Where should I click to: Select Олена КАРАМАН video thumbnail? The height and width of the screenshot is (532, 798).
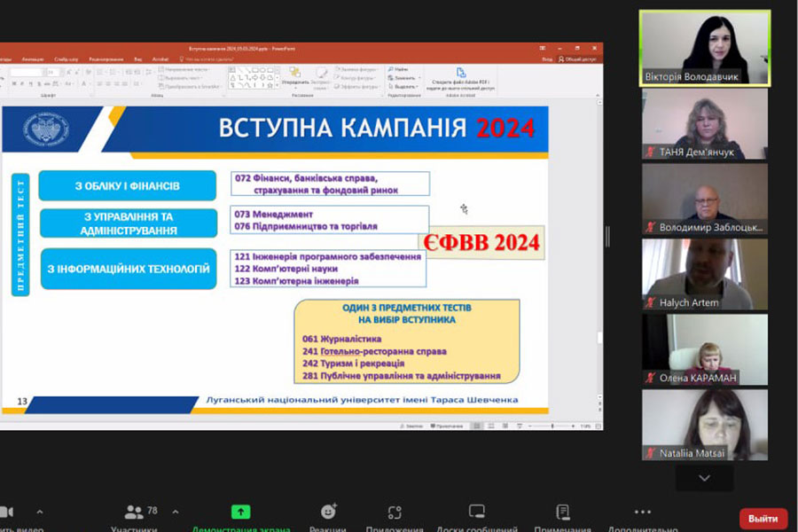pyautogui.click(x=705, y=349)
